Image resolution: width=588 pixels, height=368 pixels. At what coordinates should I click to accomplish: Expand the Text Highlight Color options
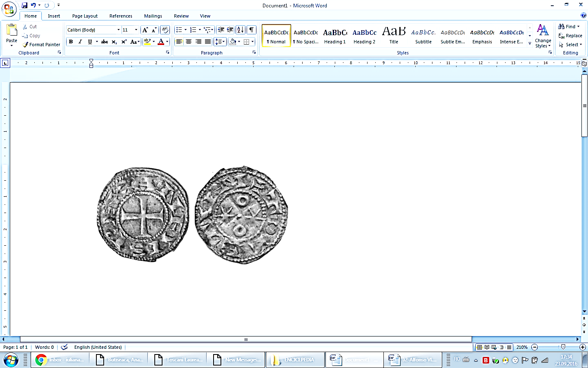(x=153, y=41)
